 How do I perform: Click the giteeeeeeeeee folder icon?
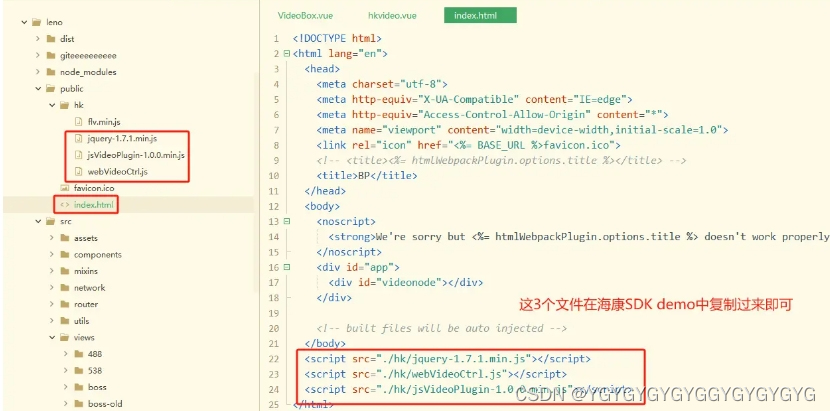pyautogui.click(x=51, y=55)
